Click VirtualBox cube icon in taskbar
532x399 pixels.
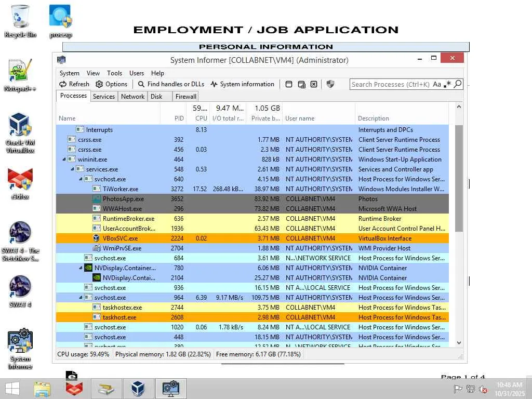coord(138,389)
